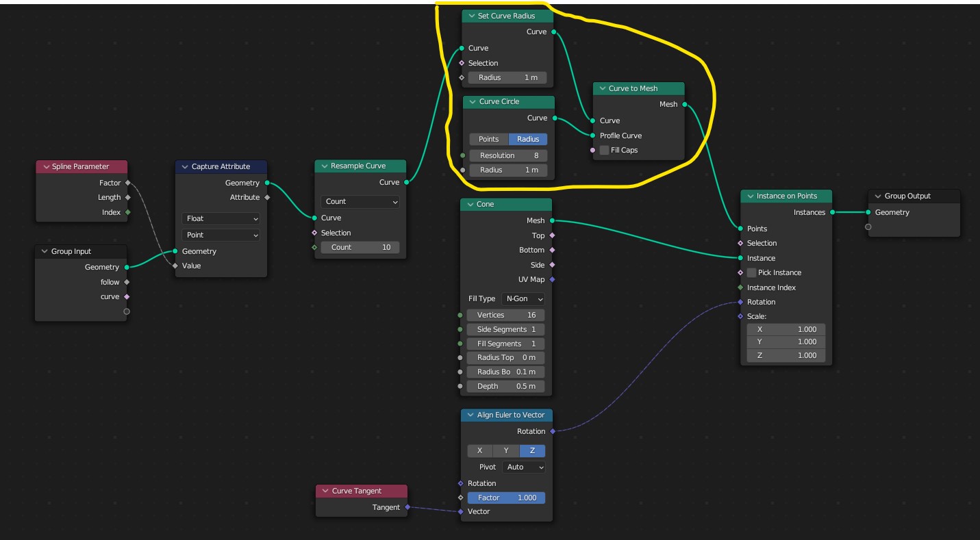Click the Resample Curve Selection socket
This screenshot has height=540, width=980.
314,233
